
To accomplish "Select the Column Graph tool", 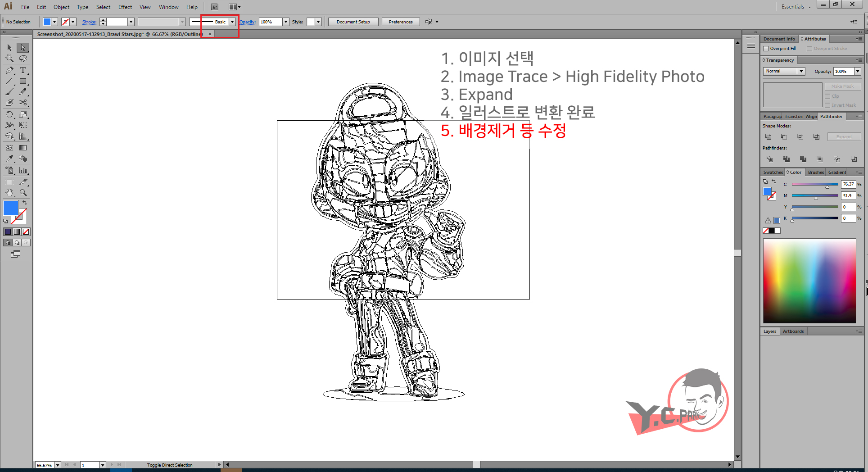I will (x=23, y=171).
